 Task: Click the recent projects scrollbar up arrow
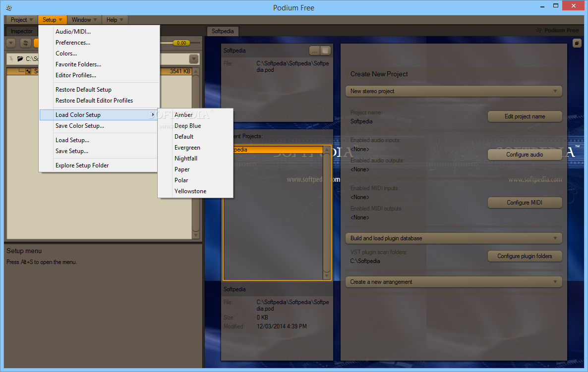point(327,150)
